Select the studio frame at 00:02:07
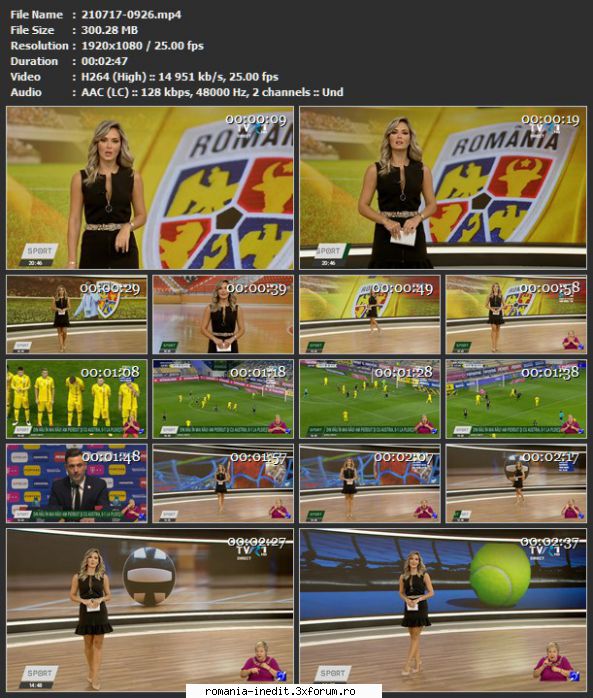The image size is (593, 698). coord(370,483)
